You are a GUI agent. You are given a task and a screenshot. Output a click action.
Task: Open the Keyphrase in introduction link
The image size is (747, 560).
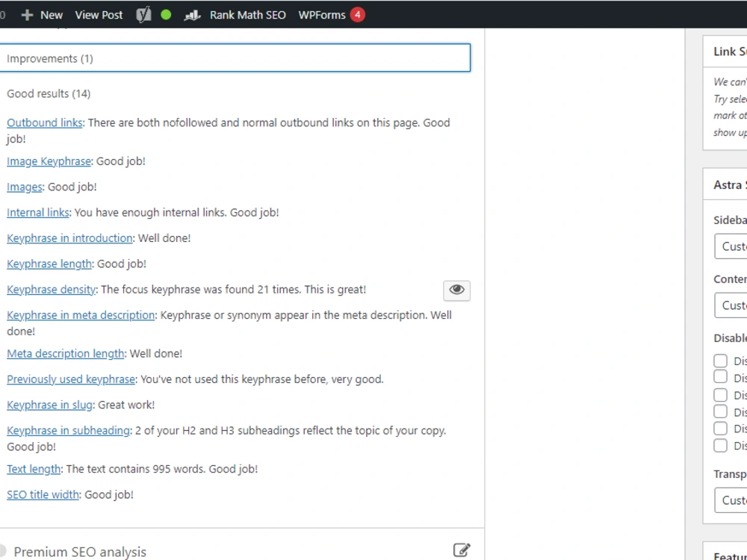pos(69,238)
